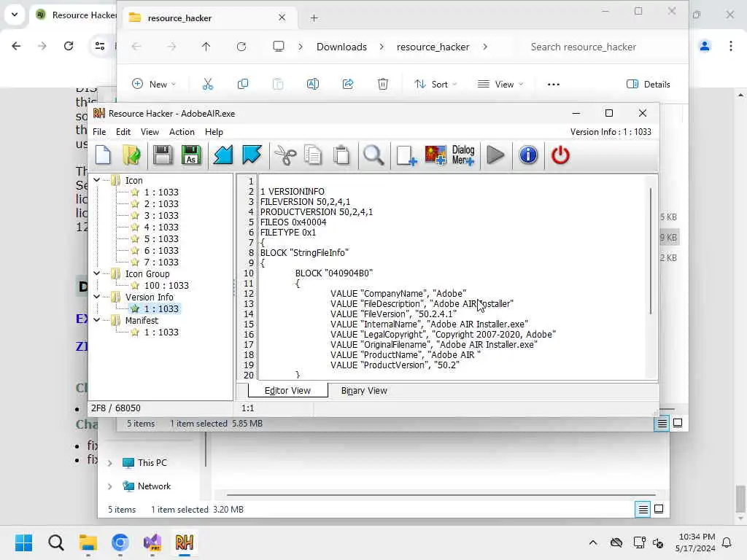Screen dimensions: 747x560
Task: Show hidden system tray icons
Action: (x=592, y=542)
